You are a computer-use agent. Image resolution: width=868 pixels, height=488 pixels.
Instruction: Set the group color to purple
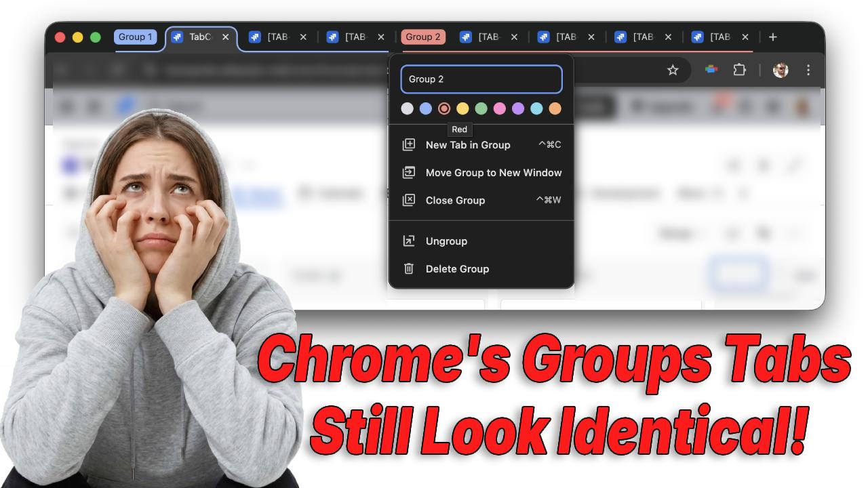[518, 108]
